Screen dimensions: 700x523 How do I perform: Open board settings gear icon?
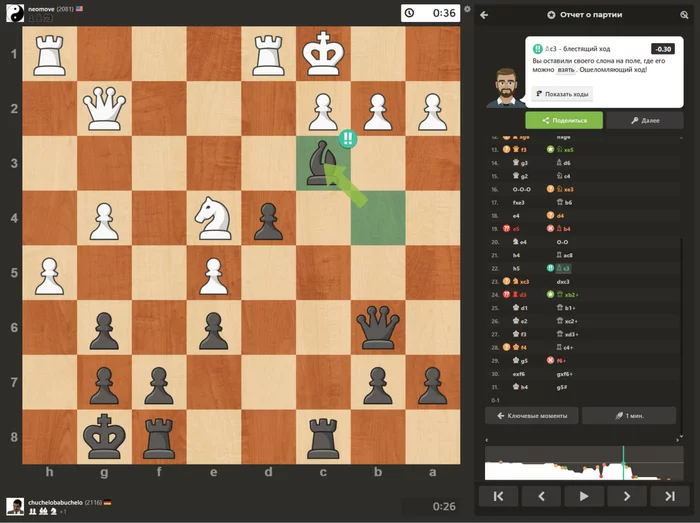tap(467, 9)
